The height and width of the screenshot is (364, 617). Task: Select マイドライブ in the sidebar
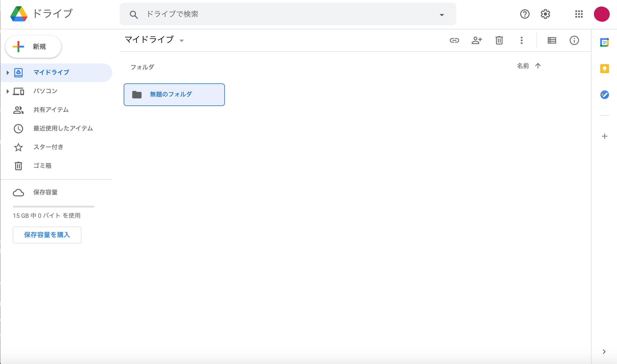coord(56,73)
